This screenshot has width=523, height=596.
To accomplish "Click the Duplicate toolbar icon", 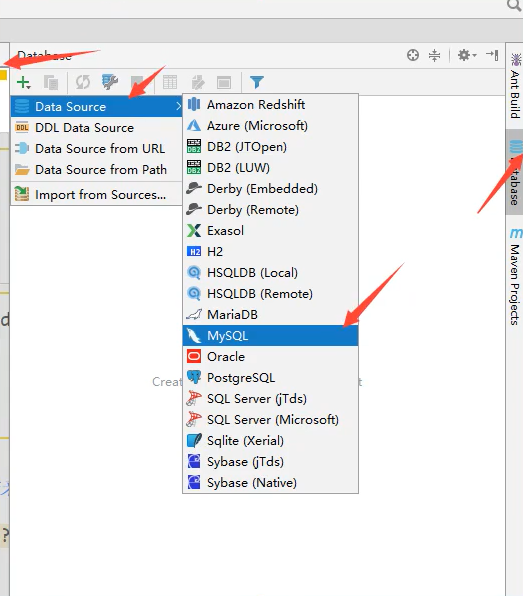I will click(x=51, y=82).
